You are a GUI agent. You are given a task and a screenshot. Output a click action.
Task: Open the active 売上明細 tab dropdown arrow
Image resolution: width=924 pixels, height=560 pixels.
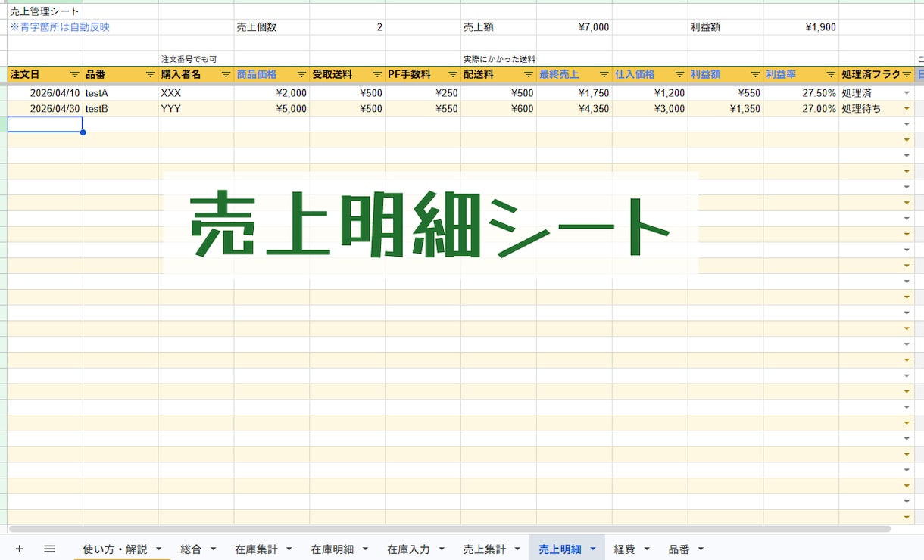coord(592,549)
